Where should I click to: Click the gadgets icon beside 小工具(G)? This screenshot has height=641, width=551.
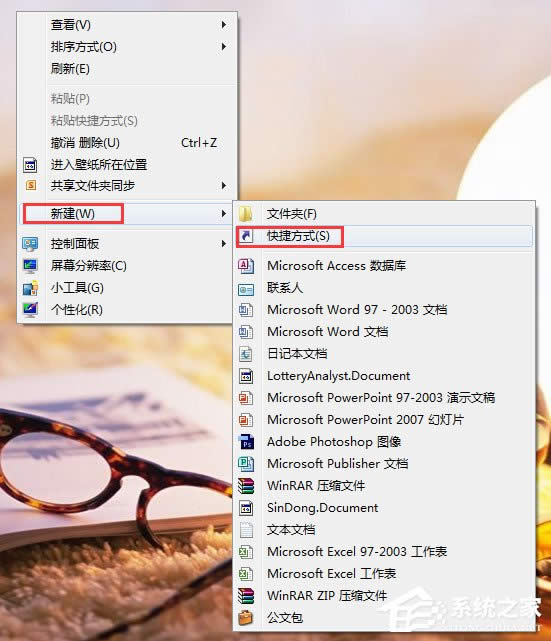pos(31,288)
